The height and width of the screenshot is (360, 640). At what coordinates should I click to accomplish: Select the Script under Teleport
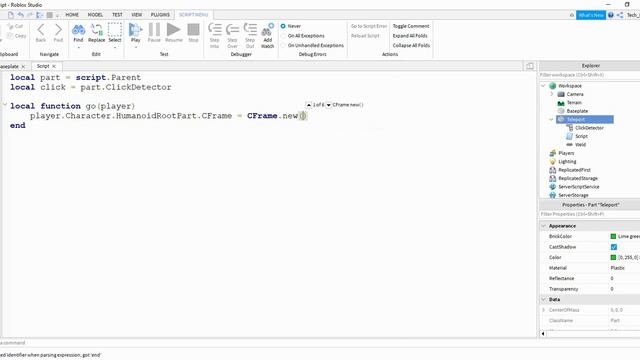click(581, 136)
